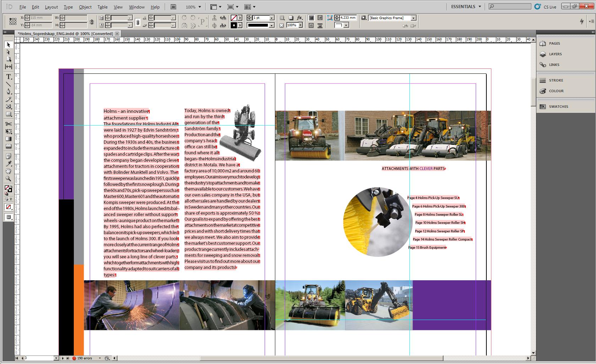
Task: Toggle constrain proportions for width and height
Action: tap(92, 22)
